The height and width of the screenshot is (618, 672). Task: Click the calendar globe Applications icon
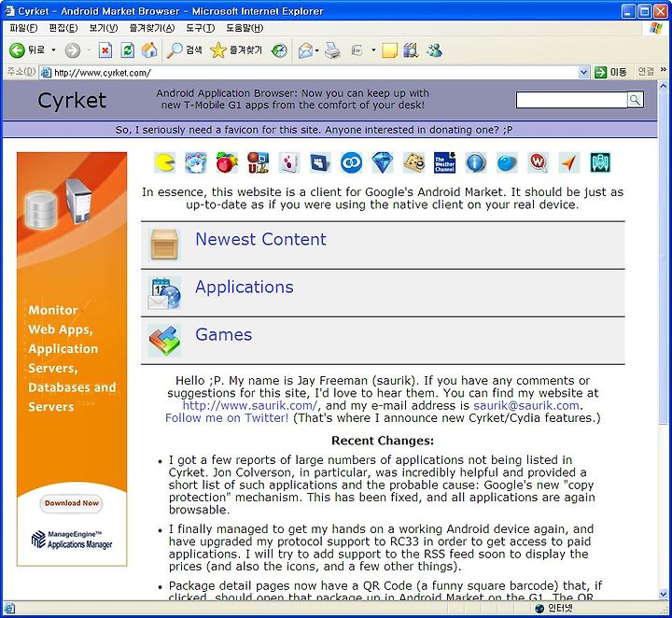(164, 293)
